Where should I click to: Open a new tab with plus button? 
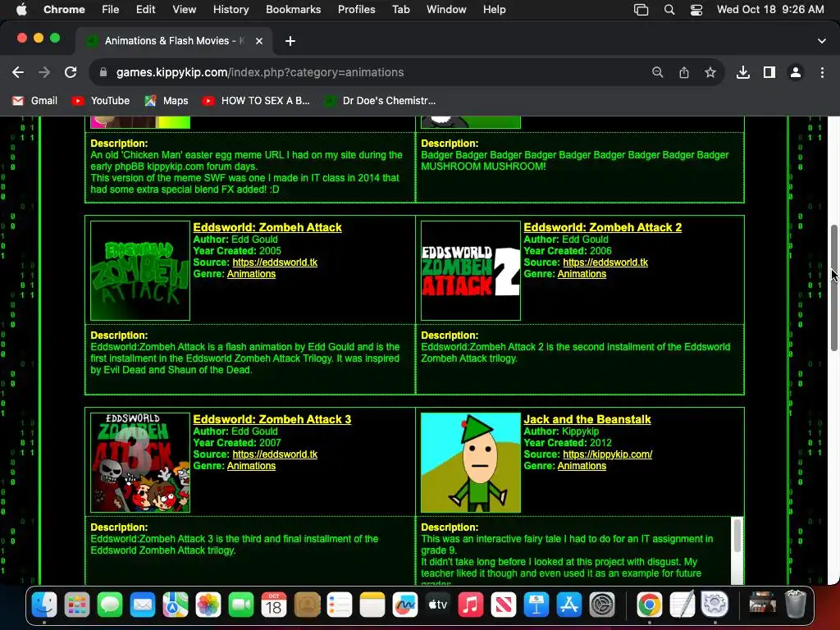290,41
